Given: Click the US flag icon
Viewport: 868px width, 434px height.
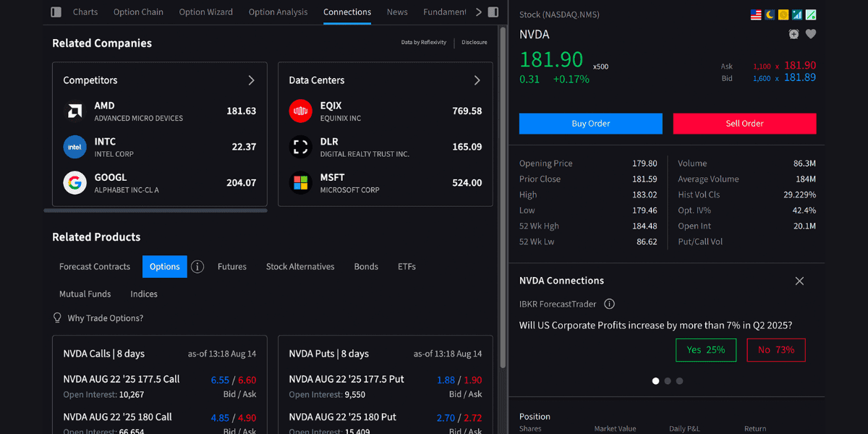Looking at the screenshot, I should pos(756,14).
